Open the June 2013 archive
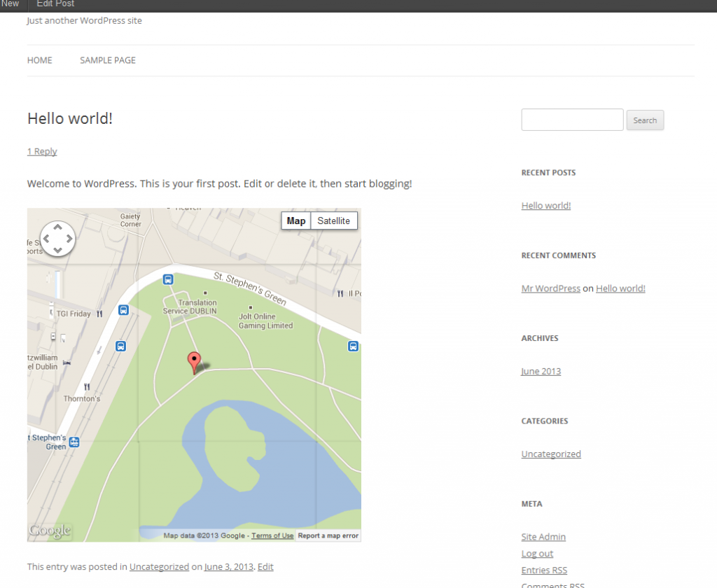The height and width of the screenshot is (588, 717). tap(541, 371)
